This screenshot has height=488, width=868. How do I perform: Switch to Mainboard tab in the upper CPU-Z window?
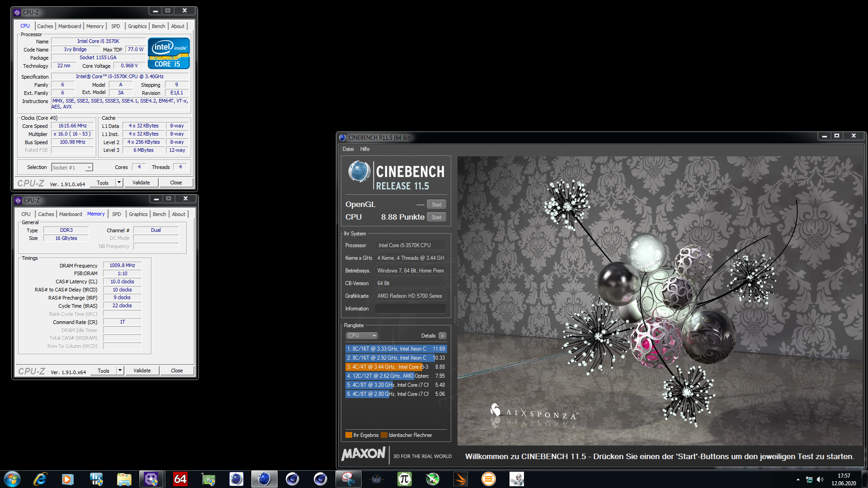point(70,26)
